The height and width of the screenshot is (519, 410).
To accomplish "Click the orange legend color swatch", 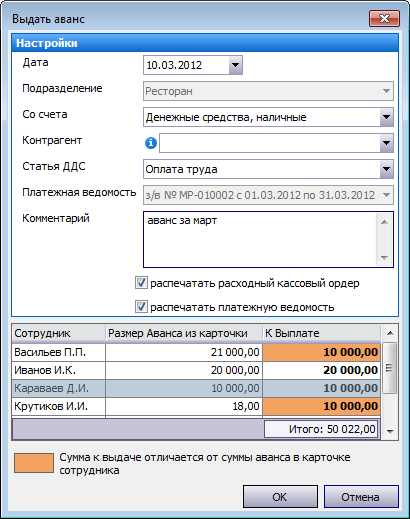I will click(x=34, y=463).
